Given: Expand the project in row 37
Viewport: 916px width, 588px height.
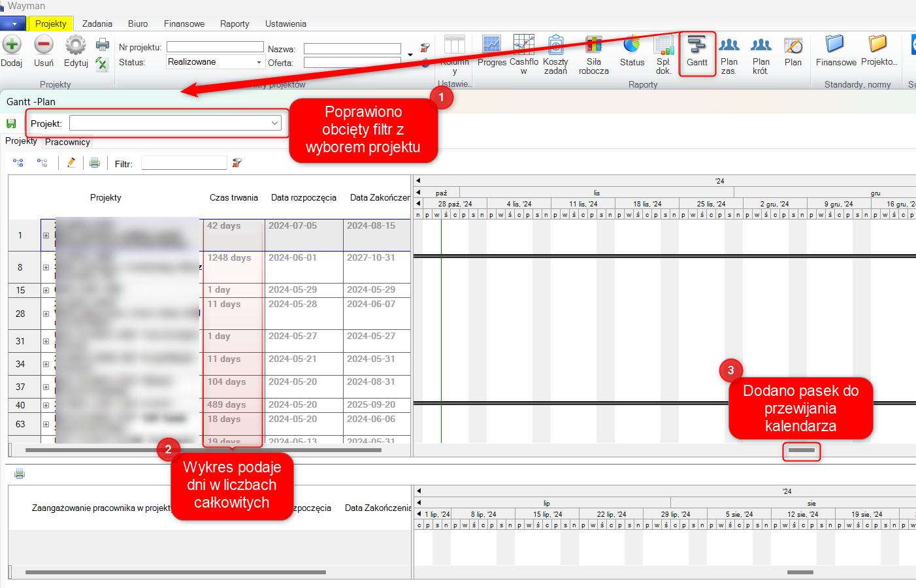Looking at the screenshot, I should click(46, 387).
